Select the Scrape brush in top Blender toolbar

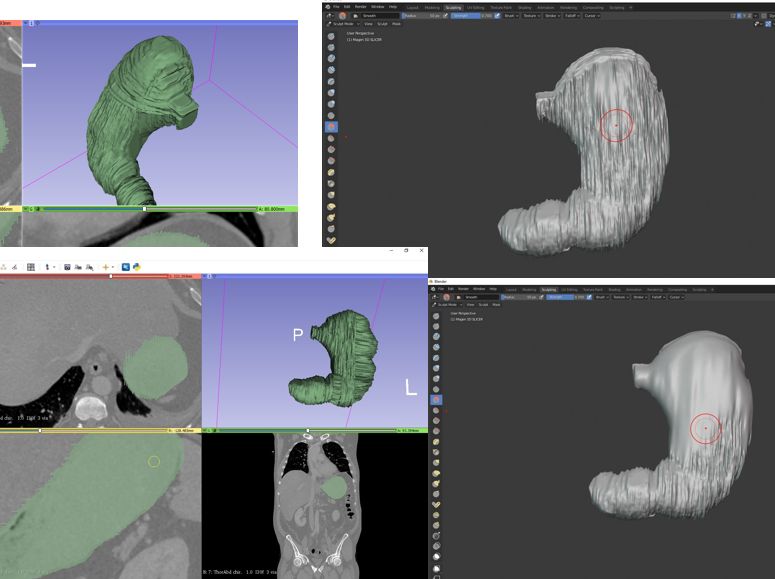(331, 161)
